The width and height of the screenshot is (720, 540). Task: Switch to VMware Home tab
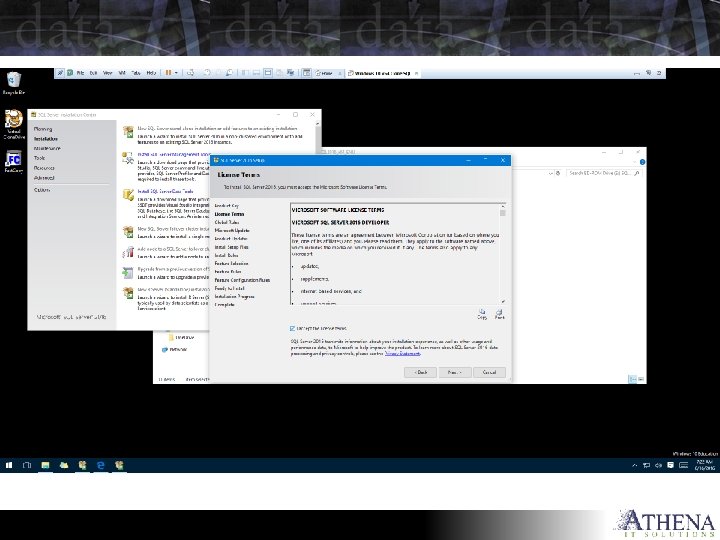pos(326,73)
